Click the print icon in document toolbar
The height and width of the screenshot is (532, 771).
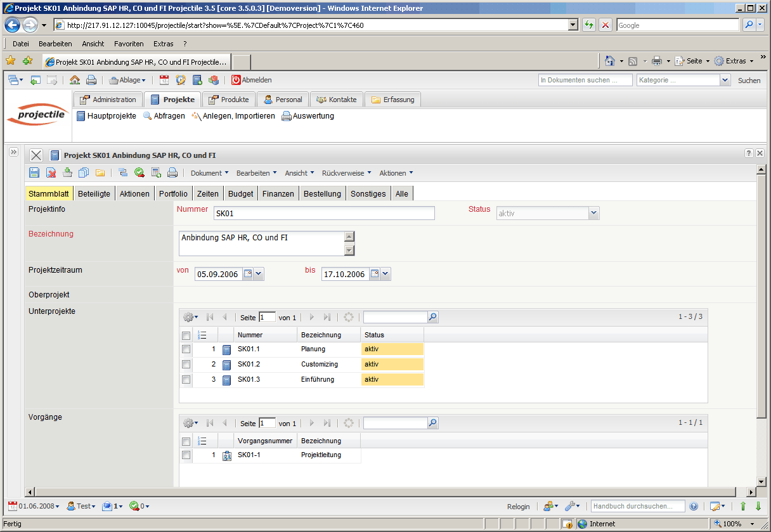(x=172, y=173)
